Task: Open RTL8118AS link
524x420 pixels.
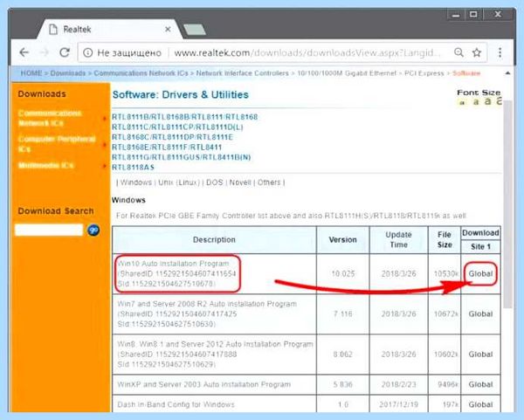Action: (133, 167)
